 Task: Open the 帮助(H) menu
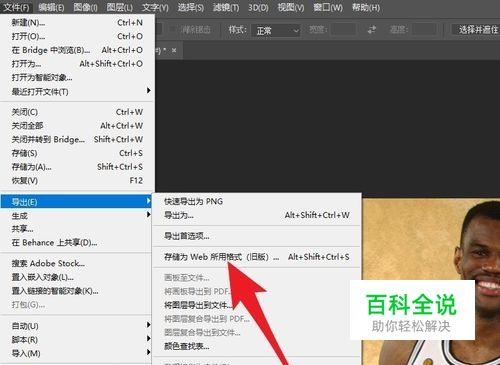coord(366,7)
